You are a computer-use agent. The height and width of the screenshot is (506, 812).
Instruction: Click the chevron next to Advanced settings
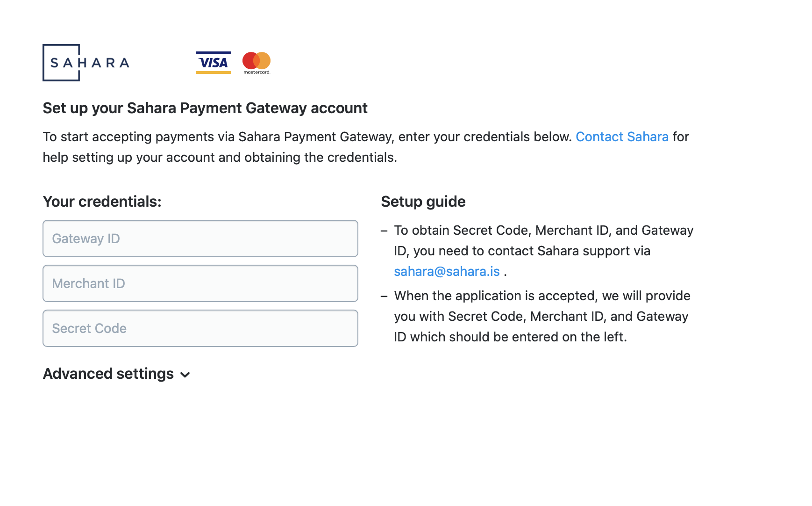pos(185,375)
